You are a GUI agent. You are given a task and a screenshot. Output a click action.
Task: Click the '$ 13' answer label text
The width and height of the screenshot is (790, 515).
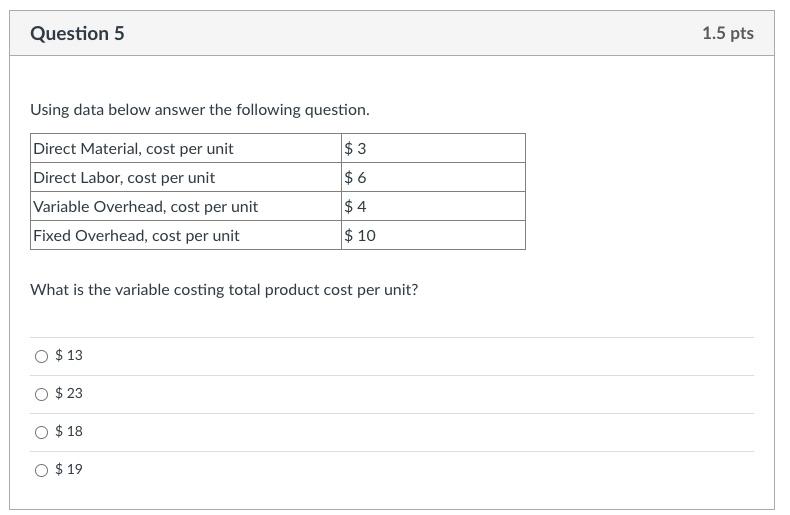(x=69, y=355)
